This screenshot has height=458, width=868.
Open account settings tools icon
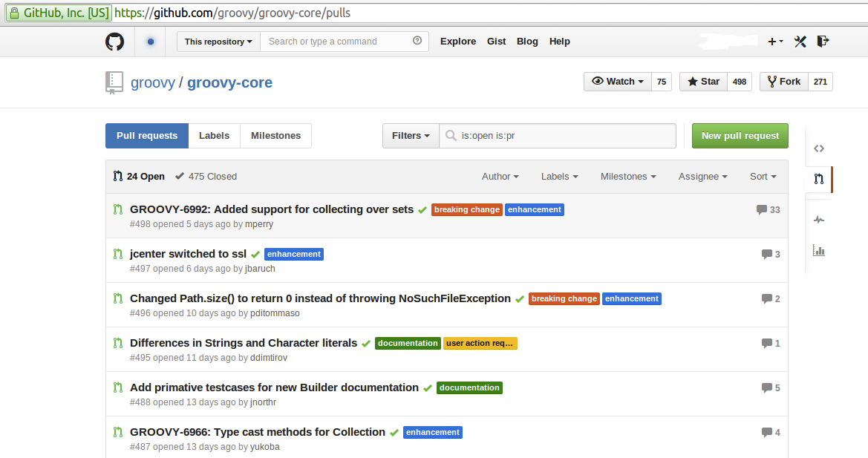coord(800,42)
